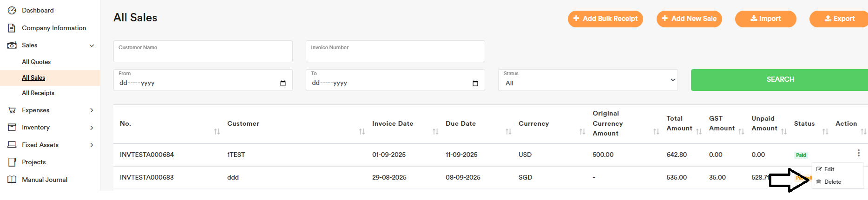Open the To date calendar picker icon
Image resolution: width=868 pixels, height=200 pixels.
pyautogui.click(x=475, y=84)
